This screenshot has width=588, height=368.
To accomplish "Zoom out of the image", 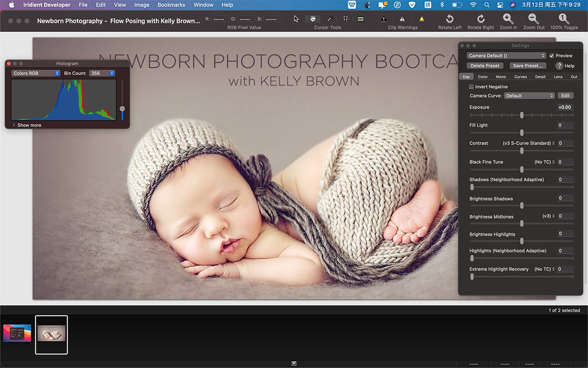I will click(x=534, y=19).
